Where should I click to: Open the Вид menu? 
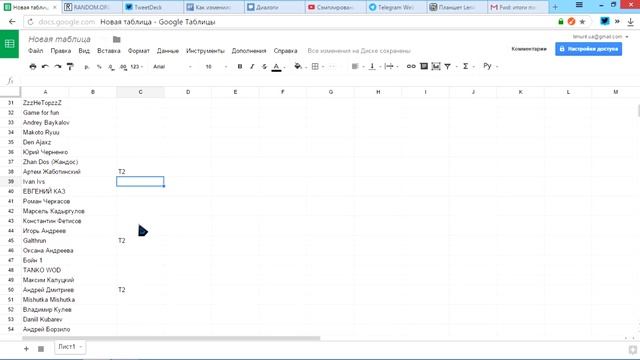click(x=84, y=51)
